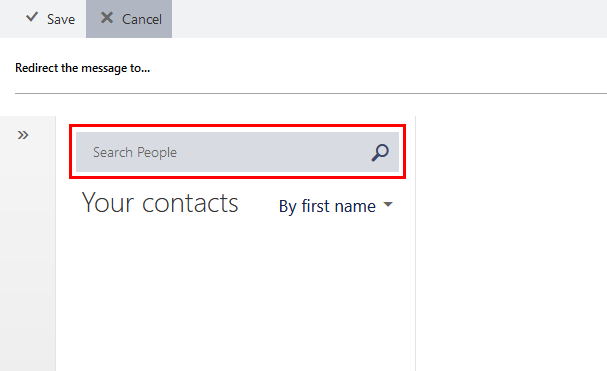Click the Redirect the message to... label
Image resolution: width=607 pixels, height=371 pixels.
pos(82,68)
